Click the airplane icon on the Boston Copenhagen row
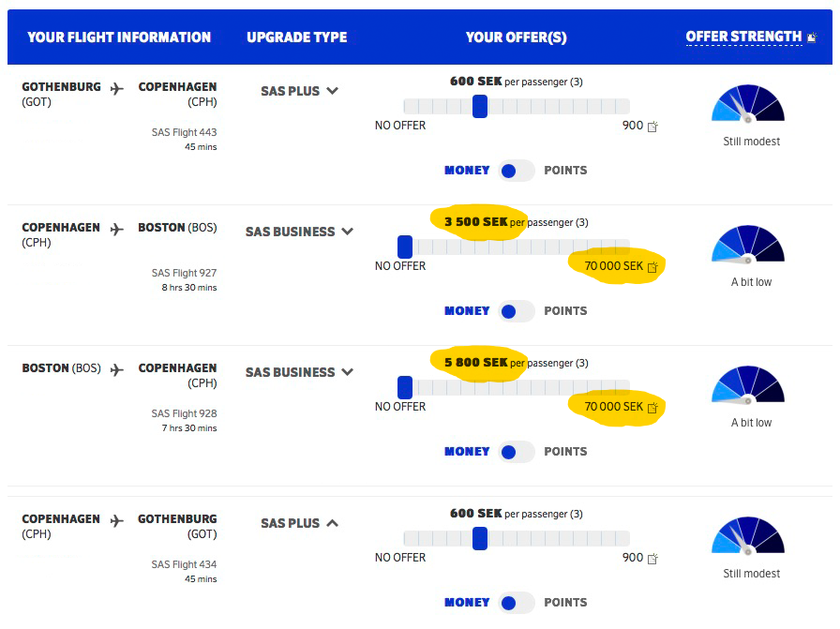Screen dimensions: 840x629 point(116,367)
